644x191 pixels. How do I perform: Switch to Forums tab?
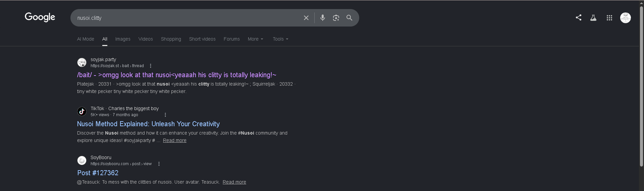click(232, 39)
